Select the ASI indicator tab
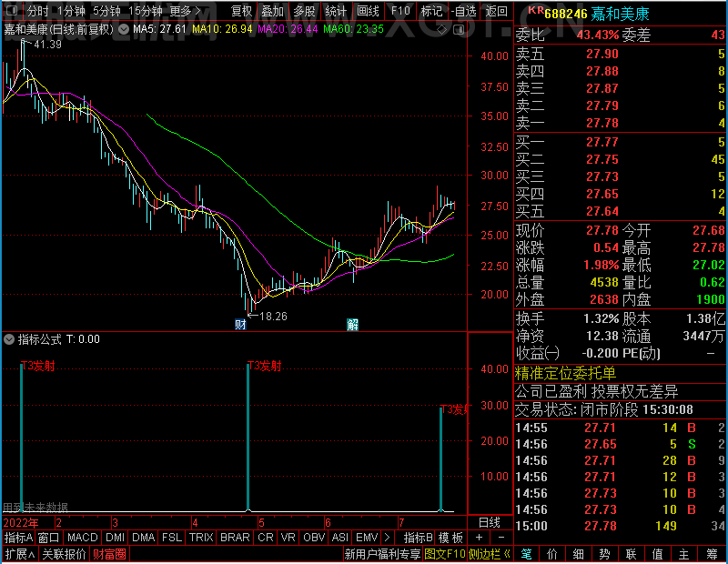The height and width of the screenshot is (564, 728). pyautogui.click(x=339, y=538)
